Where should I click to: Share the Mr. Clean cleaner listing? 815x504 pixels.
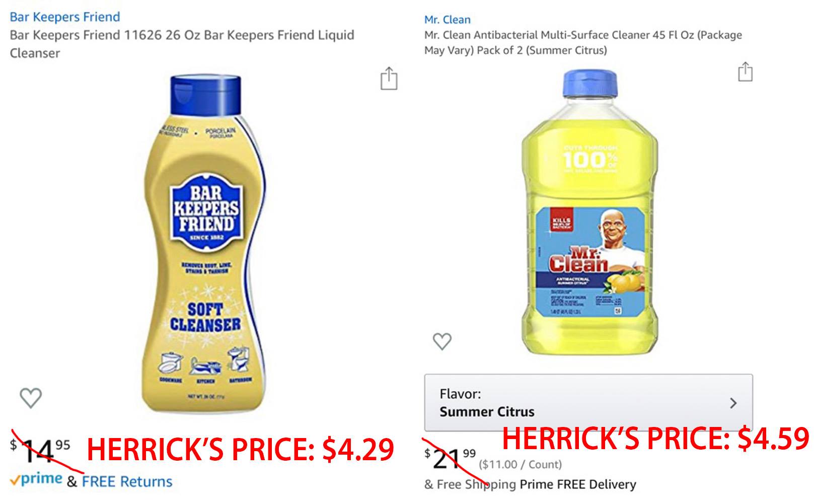pyautogui.click(x=745, y=71)
